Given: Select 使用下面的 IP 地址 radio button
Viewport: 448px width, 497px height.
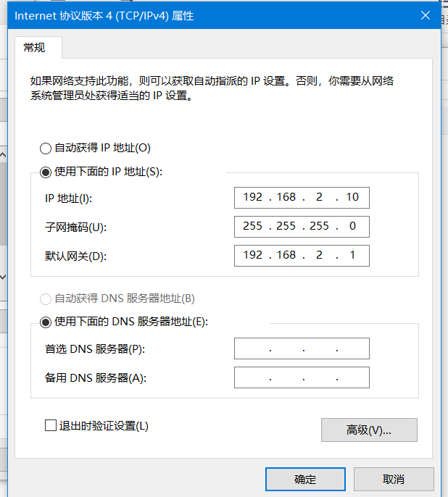Looking at the screenshot, I should pos(46,172).
